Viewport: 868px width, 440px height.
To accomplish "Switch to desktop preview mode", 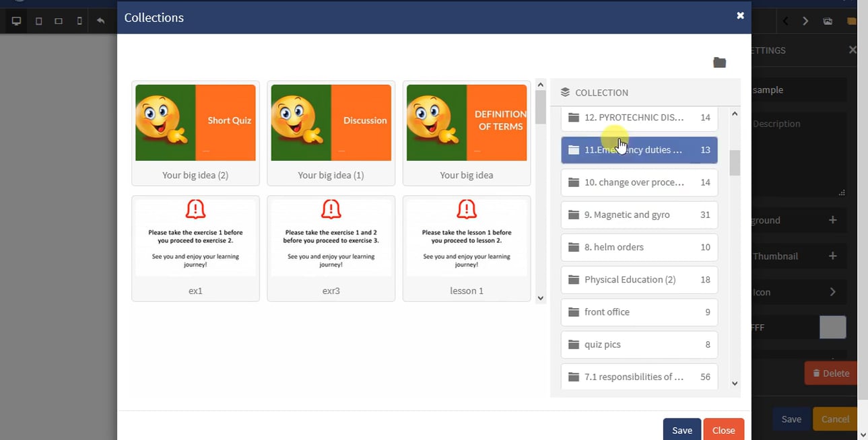I will 16,21.
